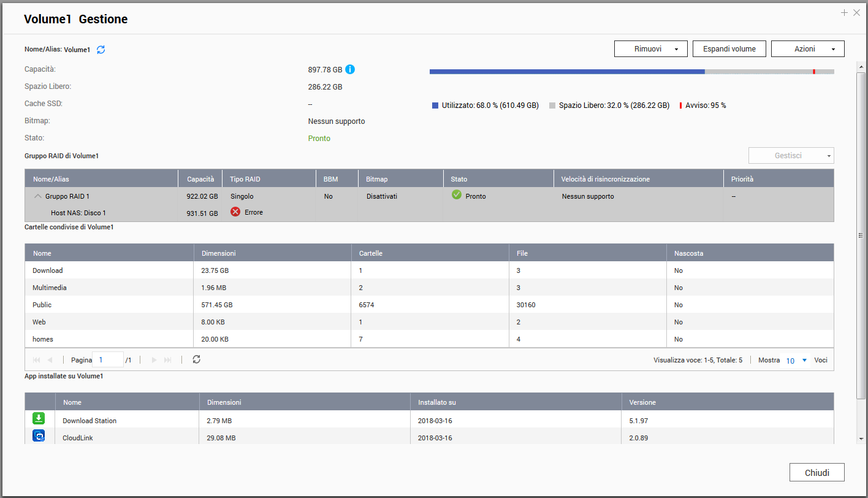Click the Espandi volume button

pos(729,49)
